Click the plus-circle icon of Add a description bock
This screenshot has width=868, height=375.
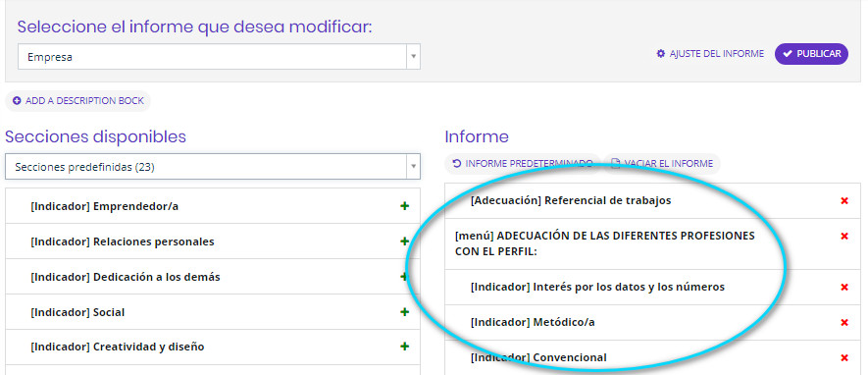[x=17, y=101]
